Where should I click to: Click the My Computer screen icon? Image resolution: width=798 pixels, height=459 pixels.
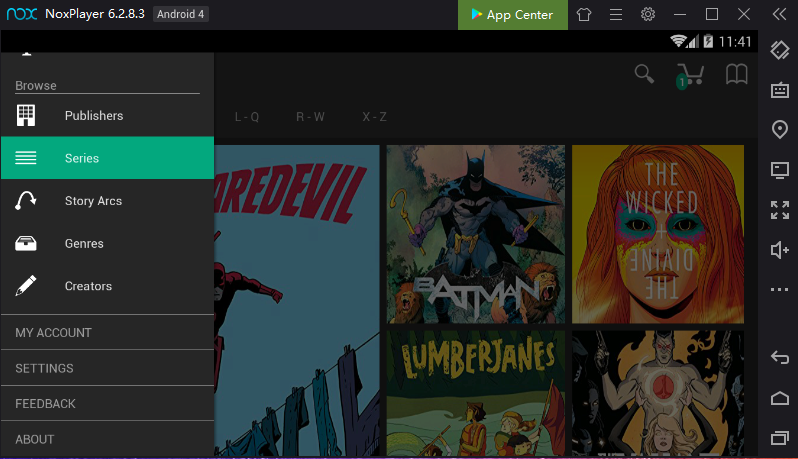[x=779, y=169]
